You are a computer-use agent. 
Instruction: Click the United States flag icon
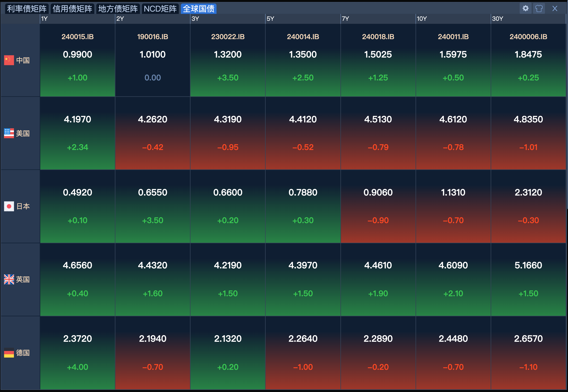9,133
